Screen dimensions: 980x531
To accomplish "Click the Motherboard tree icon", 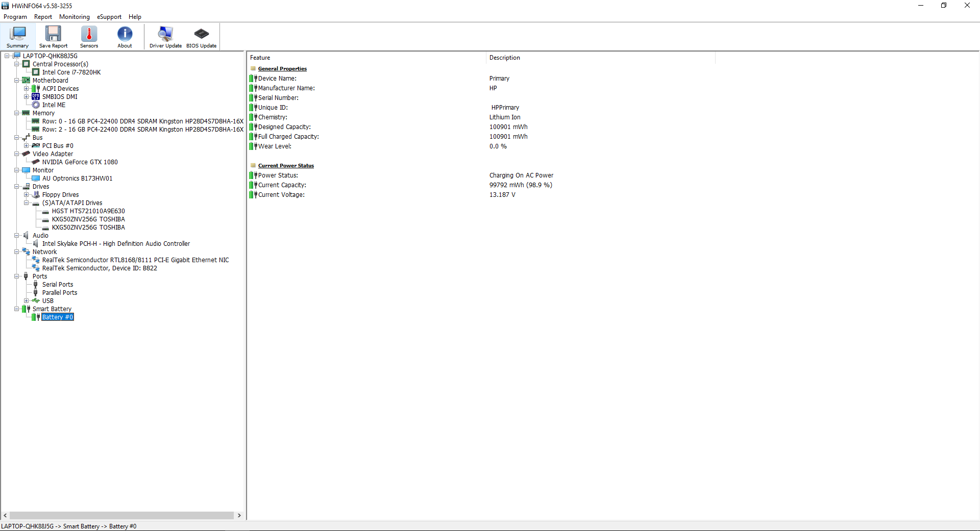I will [26, 81].
